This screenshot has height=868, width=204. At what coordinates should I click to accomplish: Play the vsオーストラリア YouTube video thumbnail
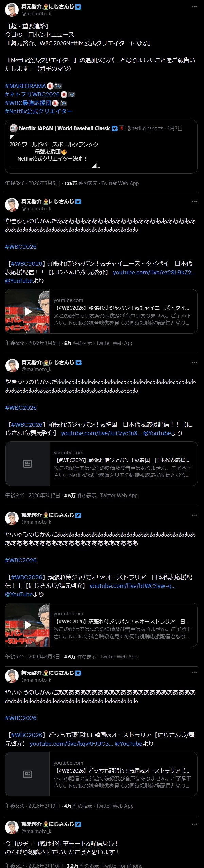pyautogui.click(x=28, y=625)
